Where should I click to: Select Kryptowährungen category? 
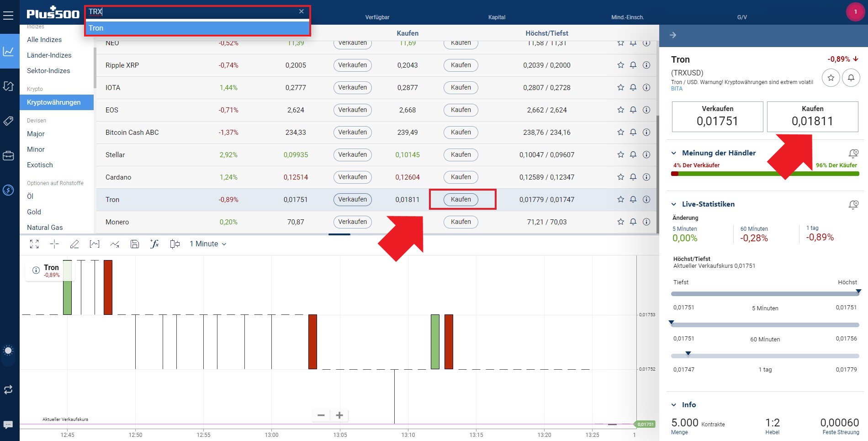57,102
